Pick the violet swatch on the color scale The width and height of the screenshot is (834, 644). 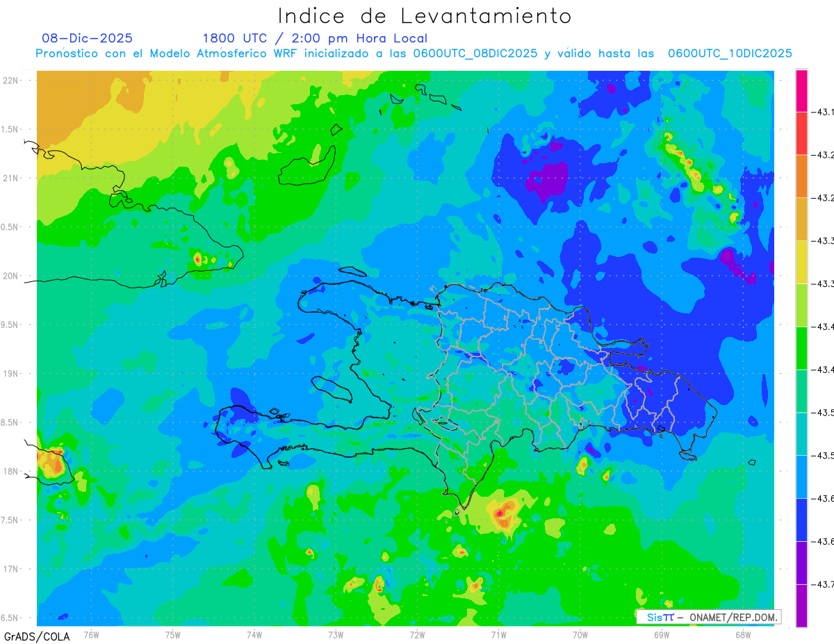[x=801, y=563]
